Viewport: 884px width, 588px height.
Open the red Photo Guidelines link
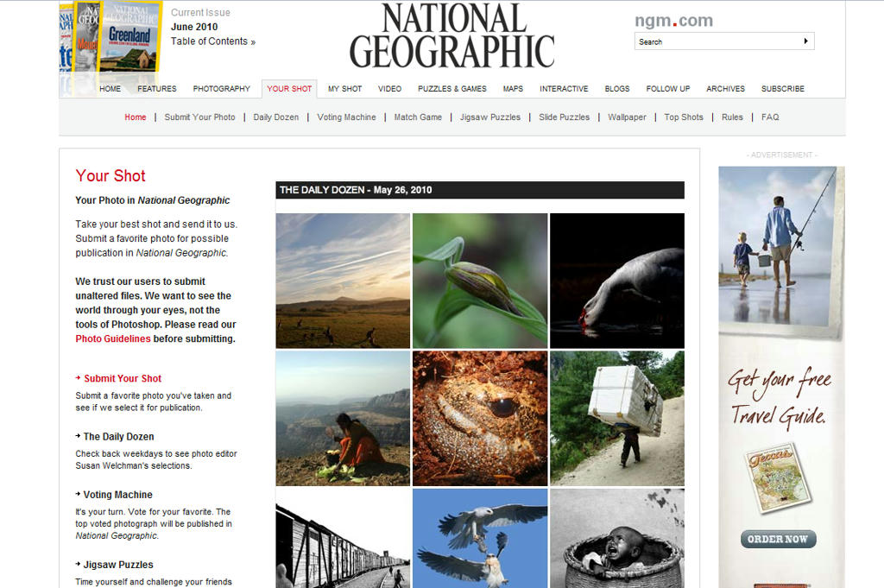113,338
